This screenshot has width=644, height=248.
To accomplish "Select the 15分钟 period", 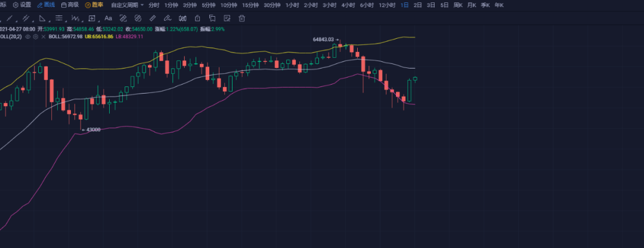I will pyautogui.click(x=250, y=5).
